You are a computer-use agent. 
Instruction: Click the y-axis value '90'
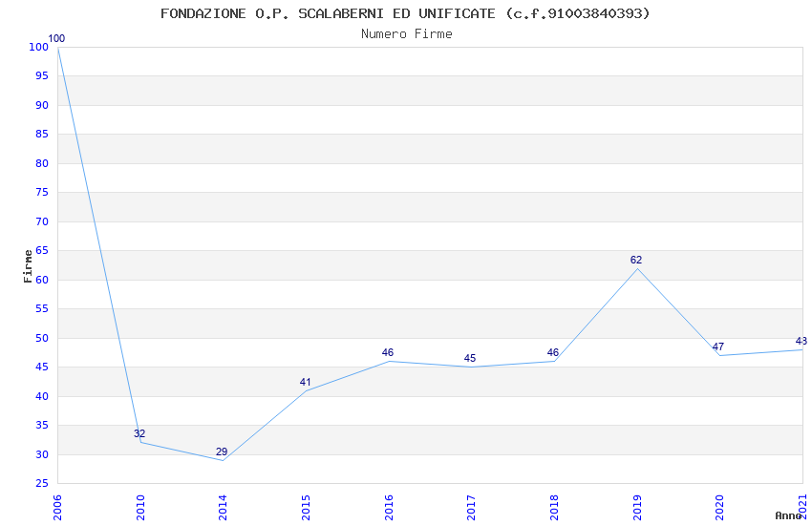pos(42,105)
